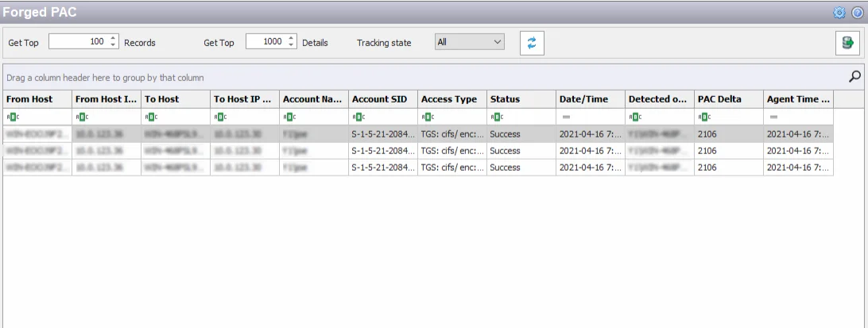Decrease the Records count with down arrow
Image resolution: width=868 pixels, height=328 pixels.
(113, 45)
